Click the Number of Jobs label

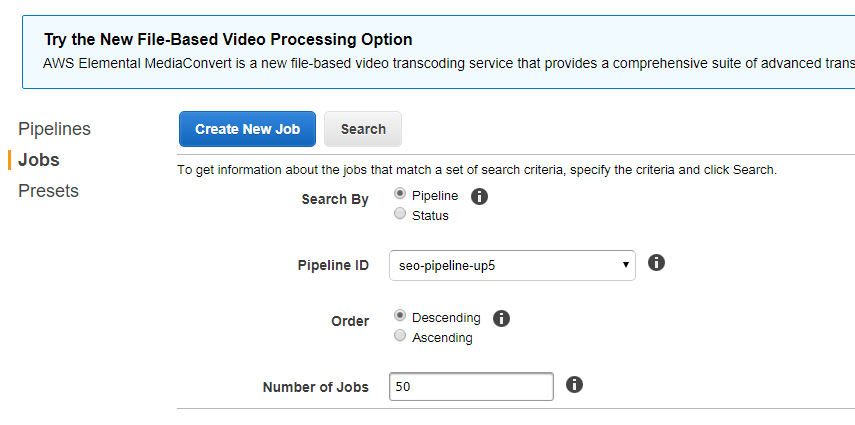pyautogui.click(x=316, y=387)
